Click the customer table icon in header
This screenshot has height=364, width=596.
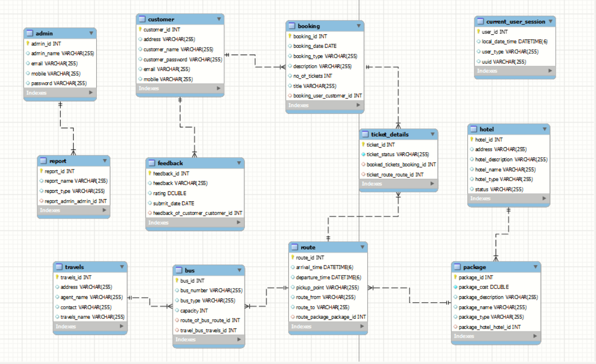(142, 19)
